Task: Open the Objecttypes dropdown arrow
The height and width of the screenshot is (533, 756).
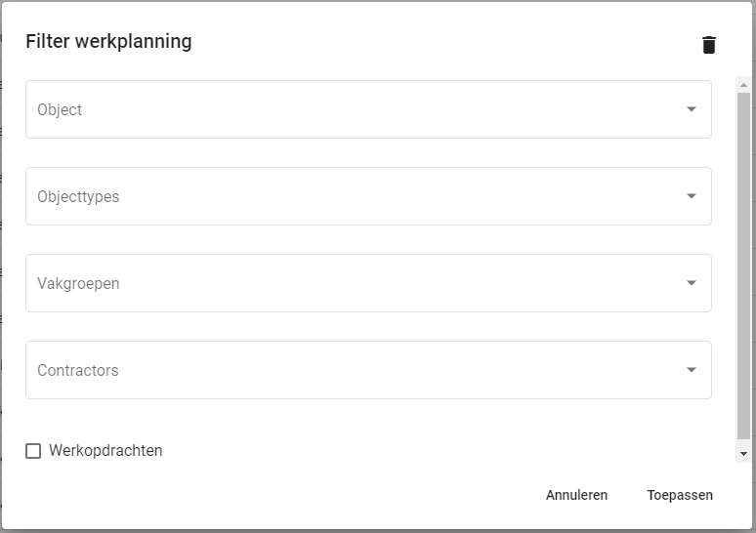Action: click(692, 196)
